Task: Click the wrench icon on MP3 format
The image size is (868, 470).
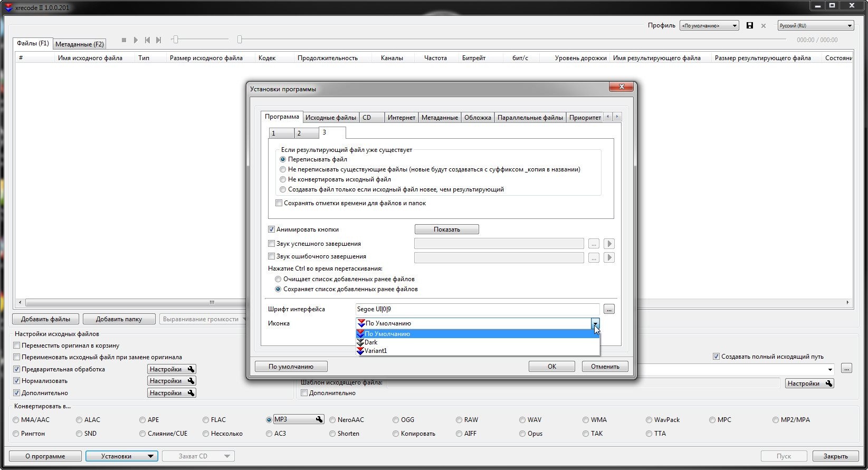Action: click(319, 419)
